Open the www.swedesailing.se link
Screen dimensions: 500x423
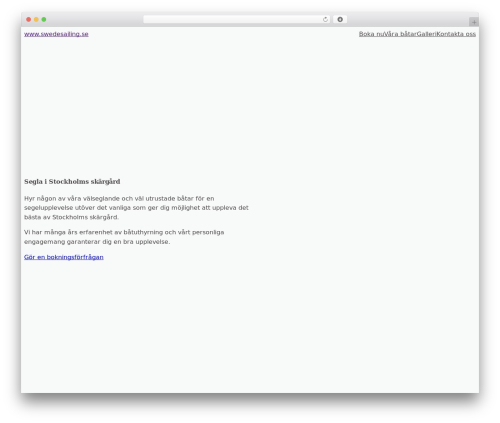click(56, 34)
